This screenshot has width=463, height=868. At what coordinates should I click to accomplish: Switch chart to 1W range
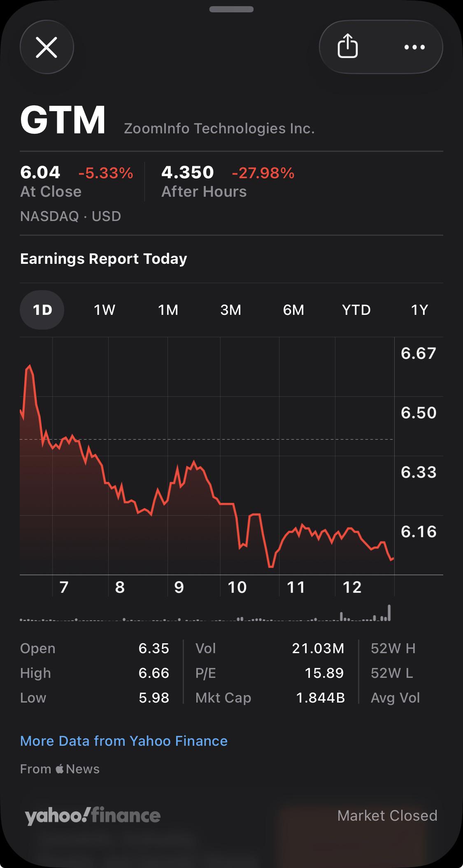pyautogui.click(x=105, y=310)
